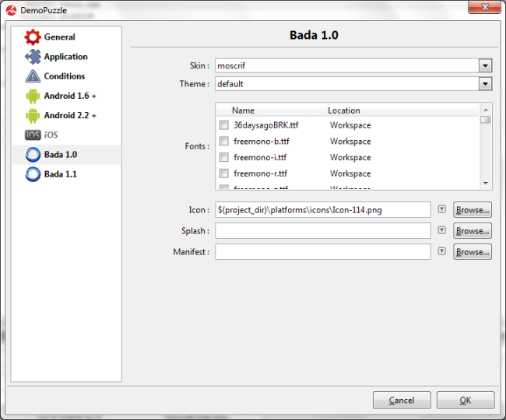Screen dimensions: 506x420
Task: Open the Manifest path variable dropdown
Action: coord(442,251)
